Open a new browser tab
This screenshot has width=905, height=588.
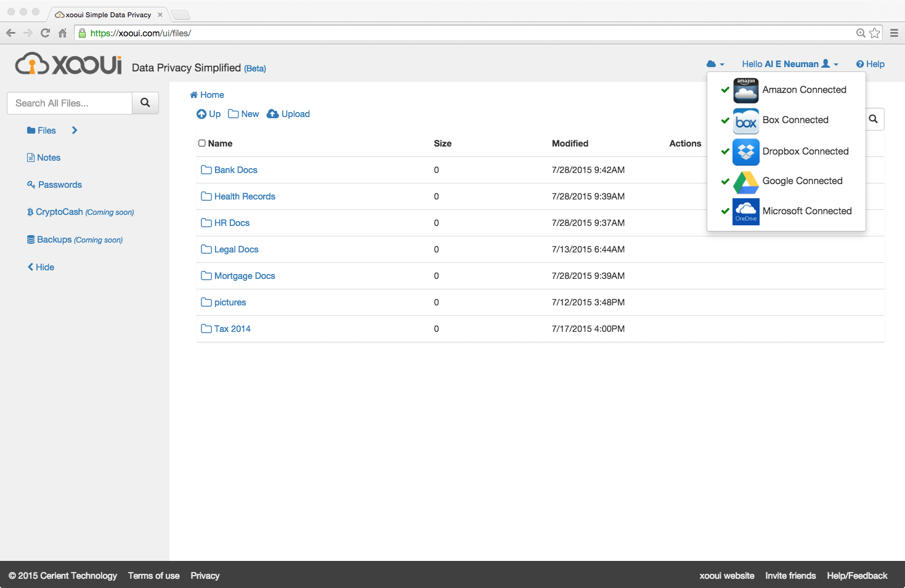coord(181,15)
